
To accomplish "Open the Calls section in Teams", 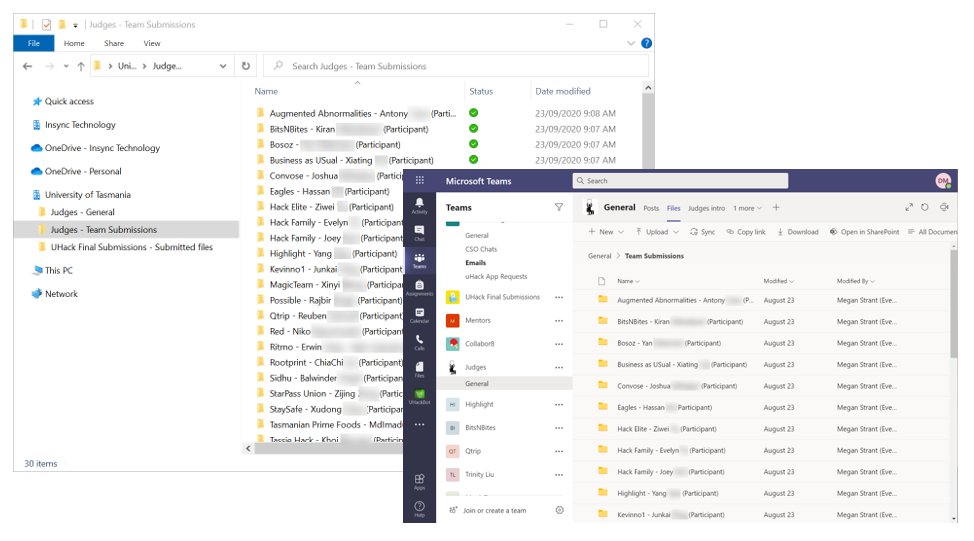I will pyautogui.click(x=419, y=342).
